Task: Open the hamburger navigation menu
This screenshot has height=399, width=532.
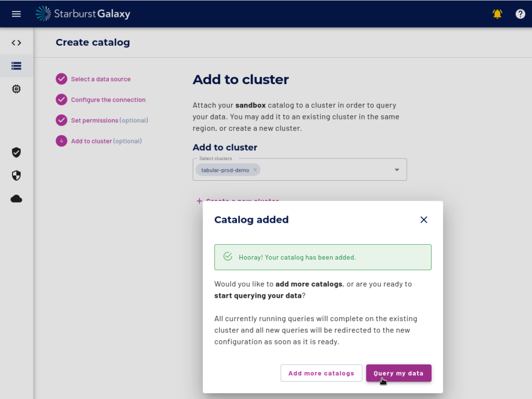Action: pos(16,14)
